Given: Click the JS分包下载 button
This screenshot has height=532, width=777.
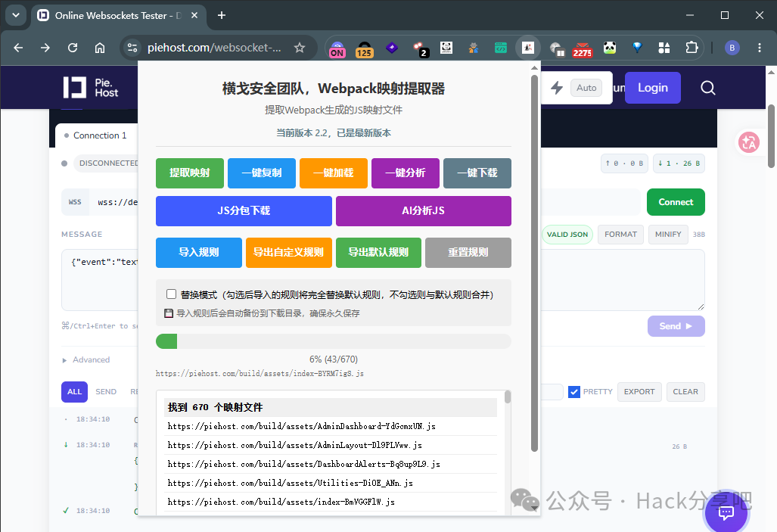Looking at the screenshot, I should [x=244, y=210].
